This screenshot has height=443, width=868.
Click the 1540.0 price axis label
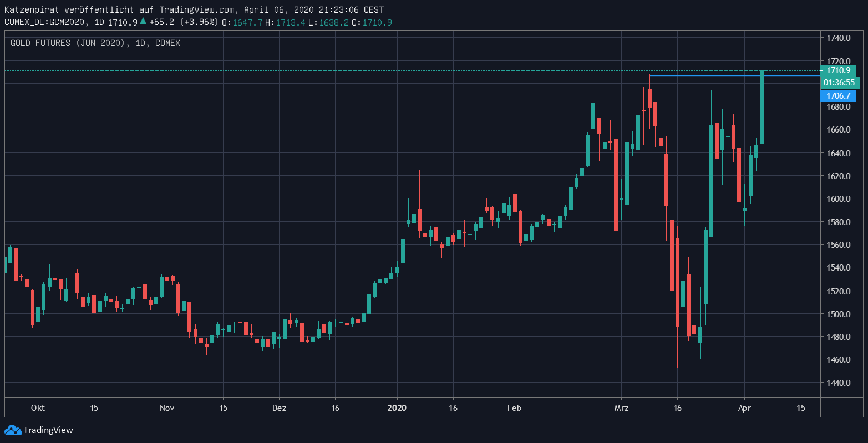pyautogui.click(x=838, y=268)
